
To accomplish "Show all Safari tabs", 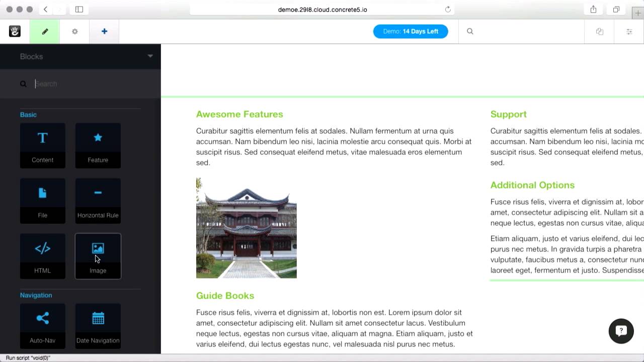I will tap(616, 9).
